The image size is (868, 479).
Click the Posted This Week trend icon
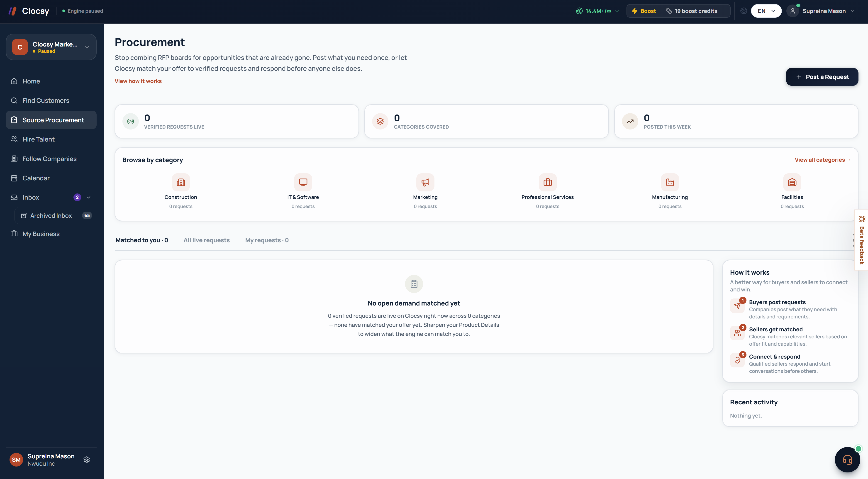(630, 121)
